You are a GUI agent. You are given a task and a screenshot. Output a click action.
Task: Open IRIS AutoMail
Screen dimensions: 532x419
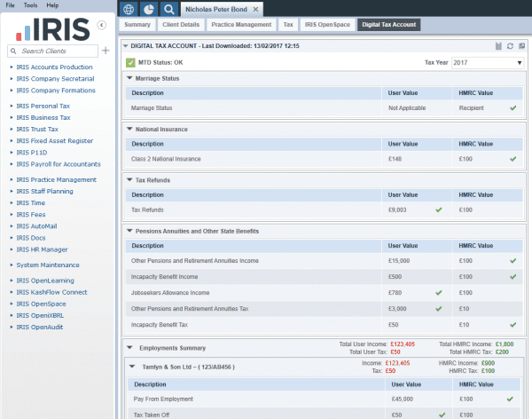coord(36,226)
